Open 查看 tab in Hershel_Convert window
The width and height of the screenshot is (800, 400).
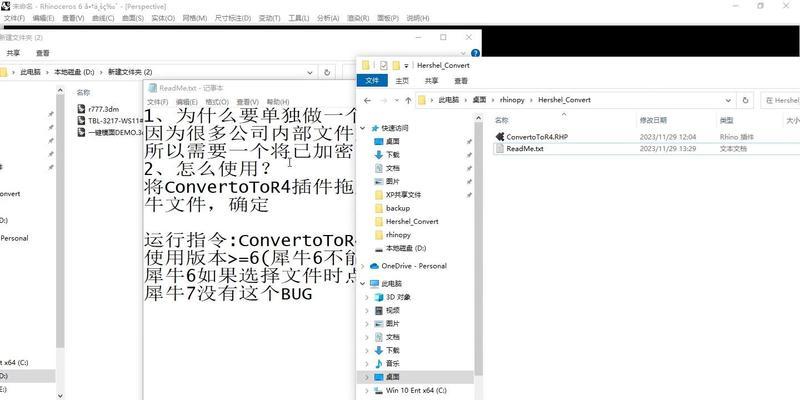[461, 81]
